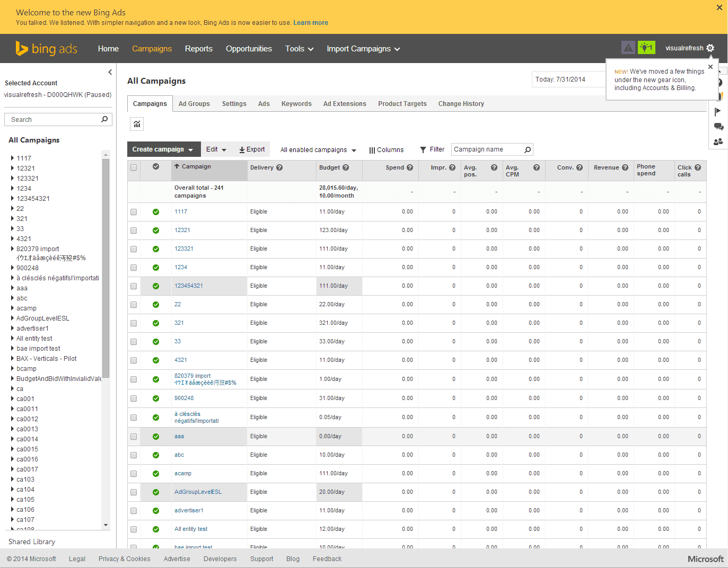
Task: Click the Delivery column help icon
Action: [x=279, y=167]
